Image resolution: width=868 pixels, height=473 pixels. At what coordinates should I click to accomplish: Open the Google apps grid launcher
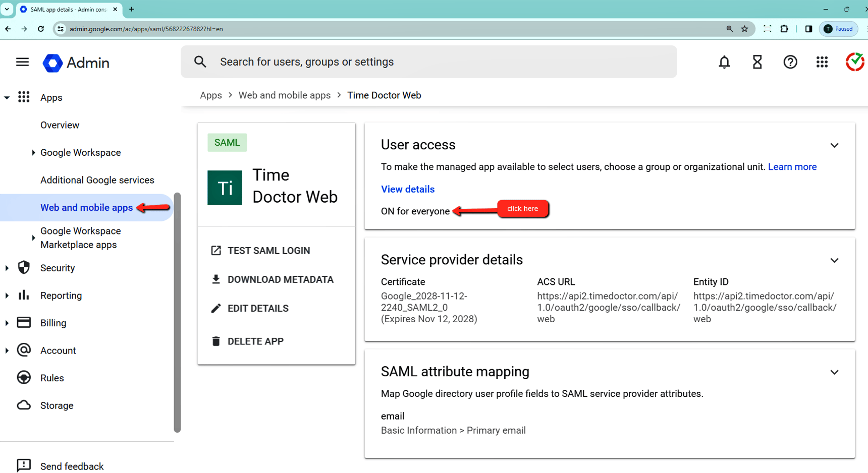[822, 62]
